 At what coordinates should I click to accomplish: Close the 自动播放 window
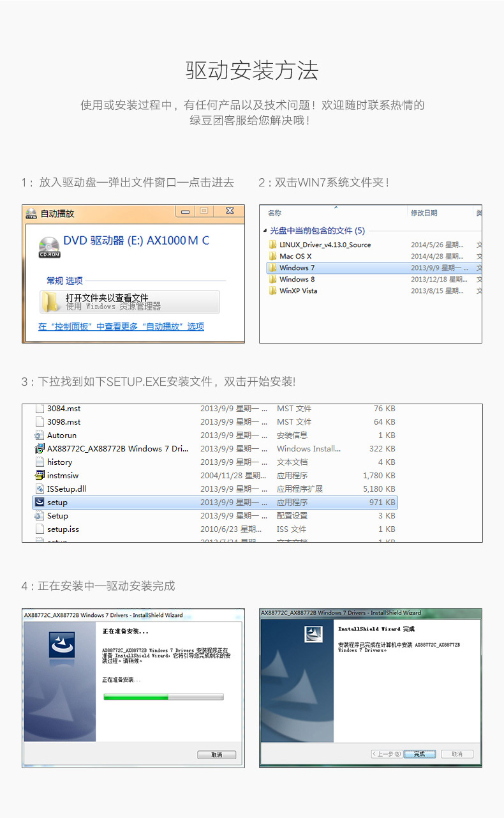[230, 211]
